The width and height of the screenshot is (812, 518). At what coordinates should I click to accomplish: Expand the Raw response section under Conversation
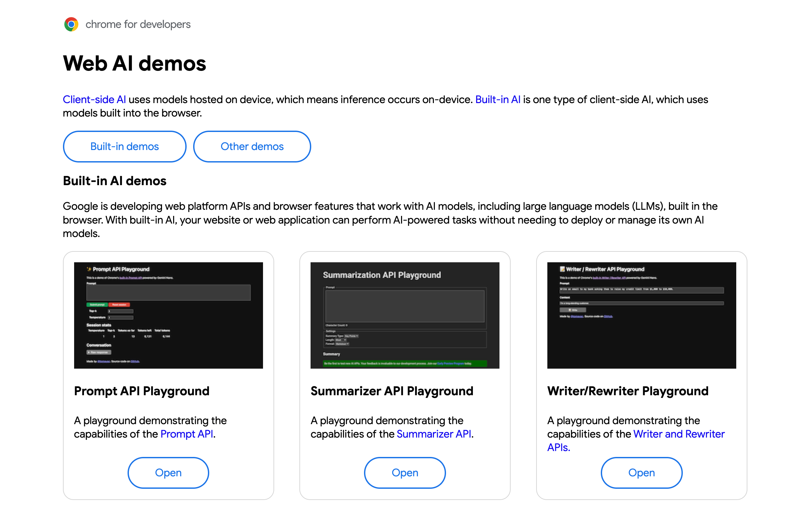click(99, 352)
